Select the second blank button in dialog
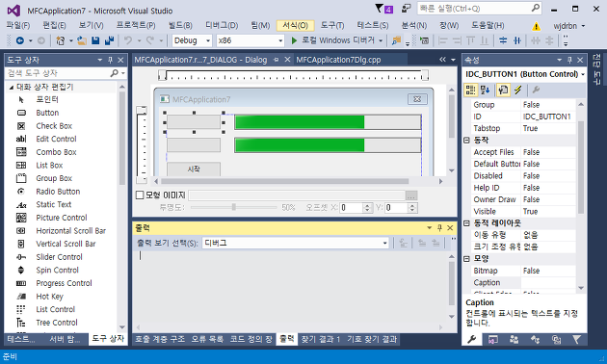Screen dimensions: 607x364 (x=194, y=145)
